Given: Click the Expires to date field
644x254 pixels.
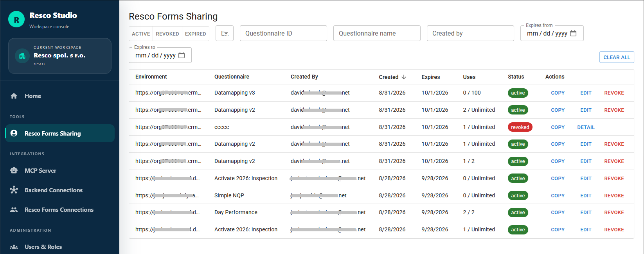Looking at the screenshot, I should (160, 55).
